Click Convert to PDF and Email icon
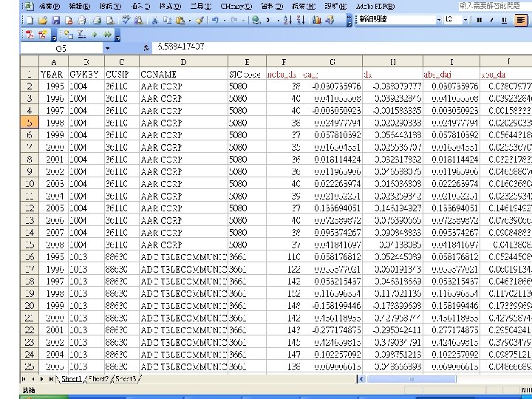532x399 pixels. pyautogui.click(x=43, y=35)
